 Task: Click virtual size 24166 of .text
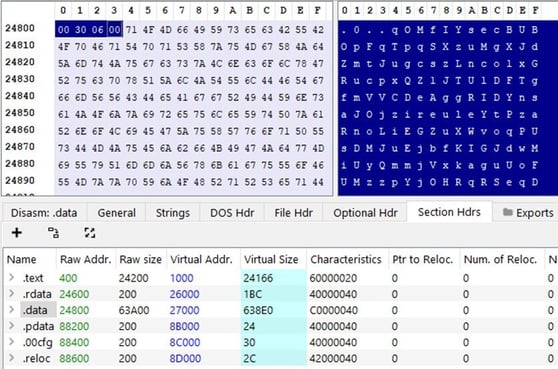[x=258, y=278]
